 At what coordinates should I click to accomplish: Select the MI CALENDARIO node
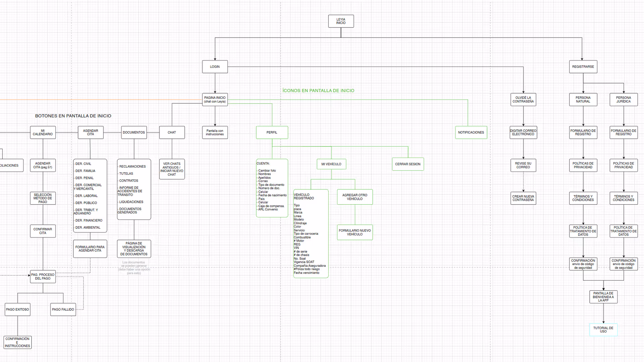coord(43,132)
